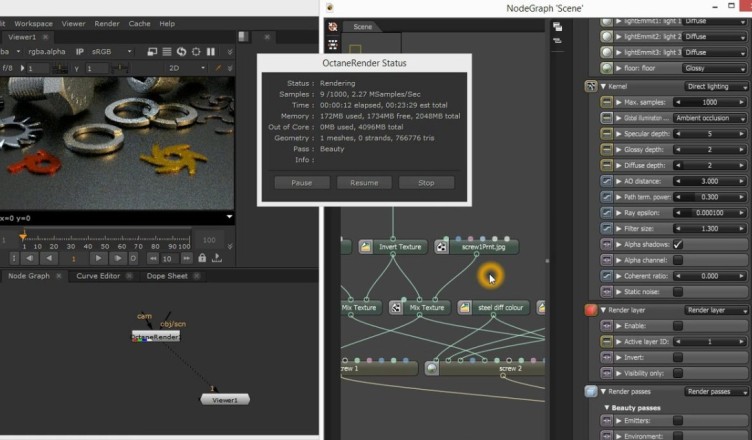Screen dimensions: 752x440
Task: Click the frame increment field showing 10
Action: coord(167,259)
